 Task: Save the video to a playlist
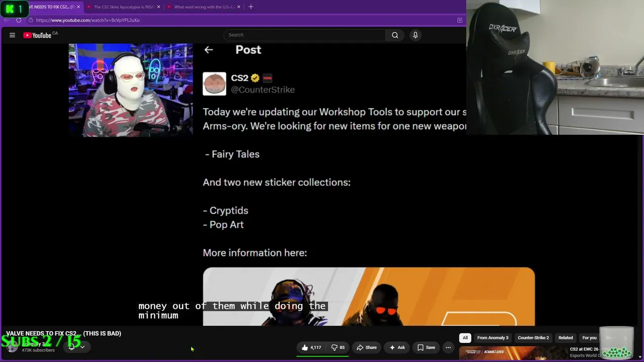(426, 347)
